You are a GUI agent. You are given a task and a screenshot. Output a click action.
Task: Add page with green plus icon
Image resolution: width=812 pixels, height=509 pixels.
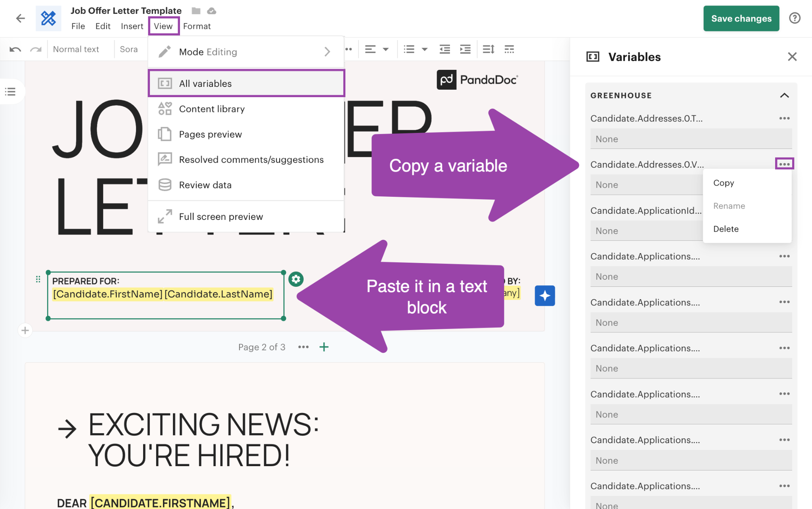pyautogui.click(x=324, y=347)
